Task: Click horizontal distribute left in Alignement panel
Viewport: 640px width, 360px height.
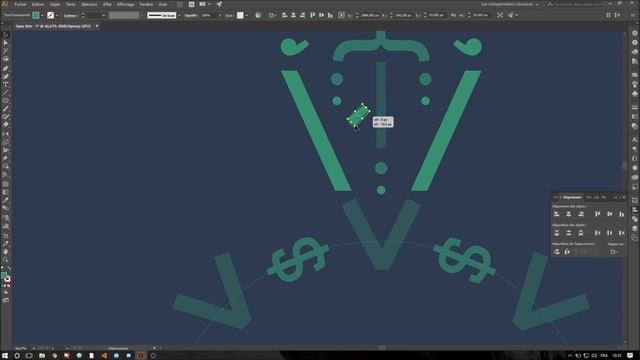Action: [x=598, y=233]
